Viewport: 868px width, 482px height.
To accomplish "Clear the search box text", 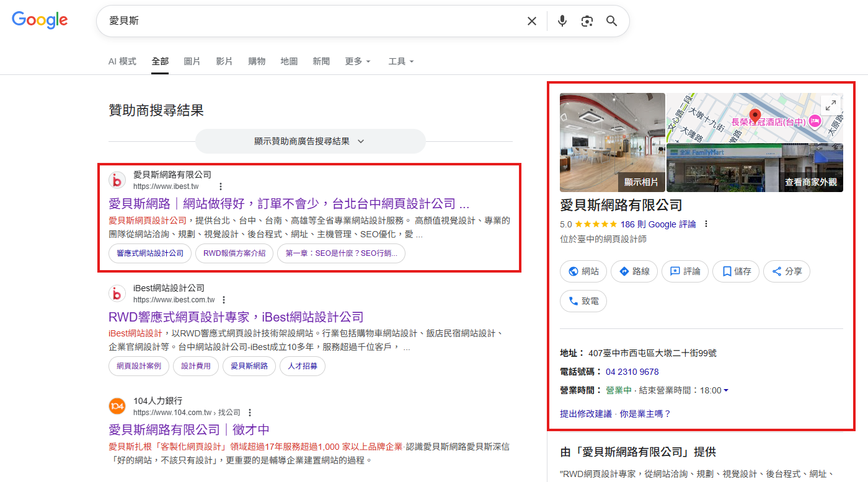I will coord(531,21).
